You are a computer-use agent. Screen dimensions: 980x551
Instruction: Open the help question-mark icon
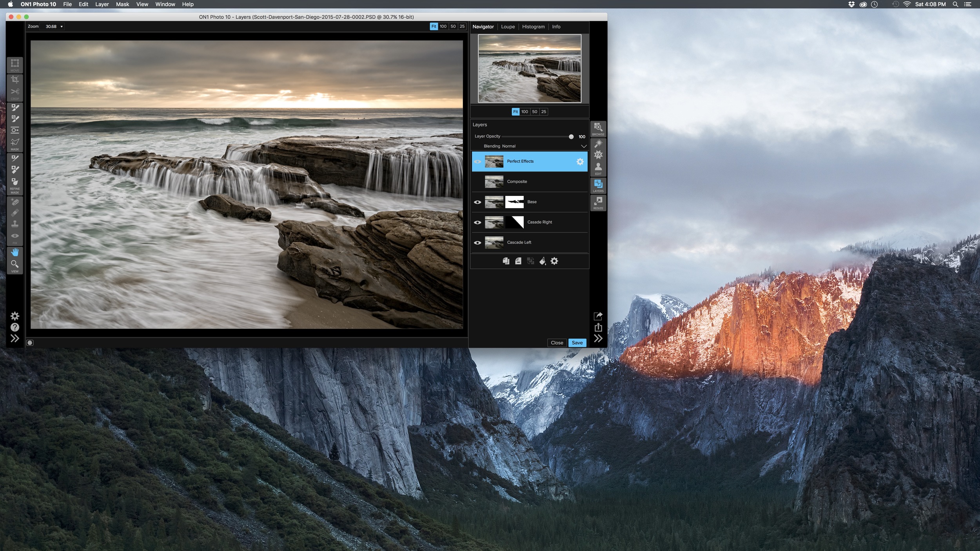[x=15, y=327]
